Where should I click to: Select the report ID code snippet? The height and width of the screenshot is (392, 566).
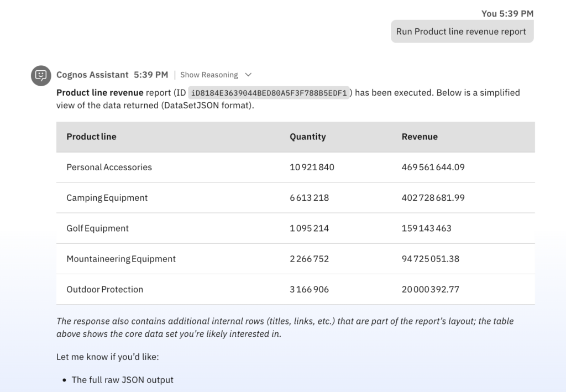(270, 93)
